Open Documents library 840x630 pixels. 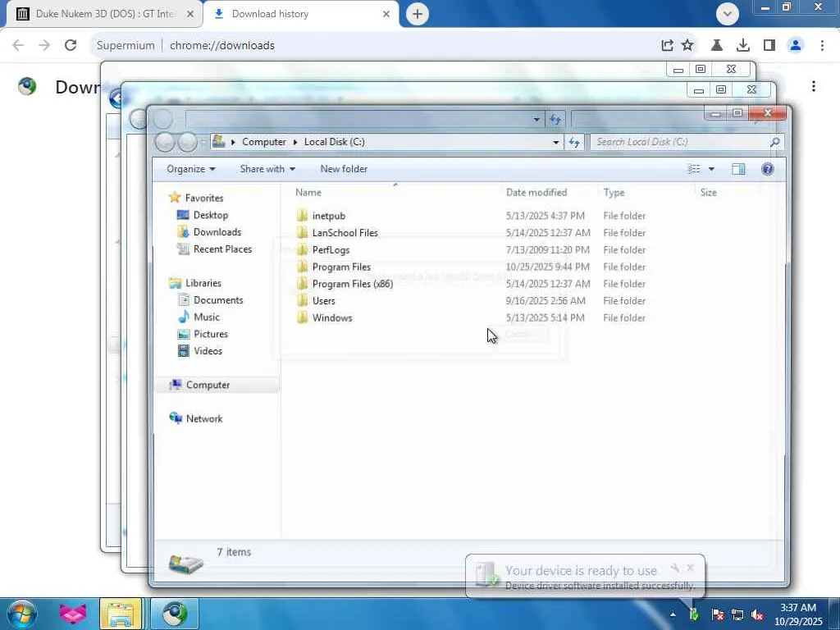(x=218, y=300)
